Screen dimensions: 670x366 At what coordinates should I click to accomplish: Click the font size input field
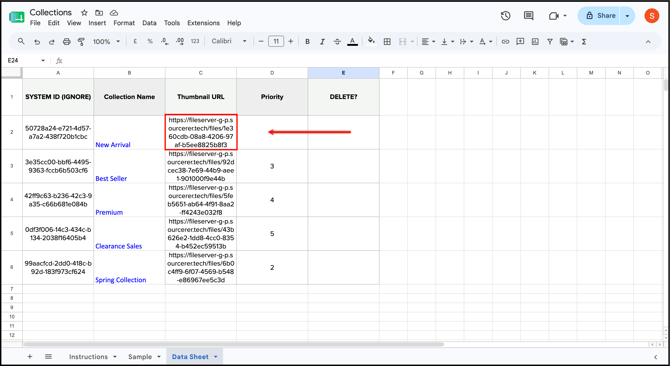coord(276,41)
